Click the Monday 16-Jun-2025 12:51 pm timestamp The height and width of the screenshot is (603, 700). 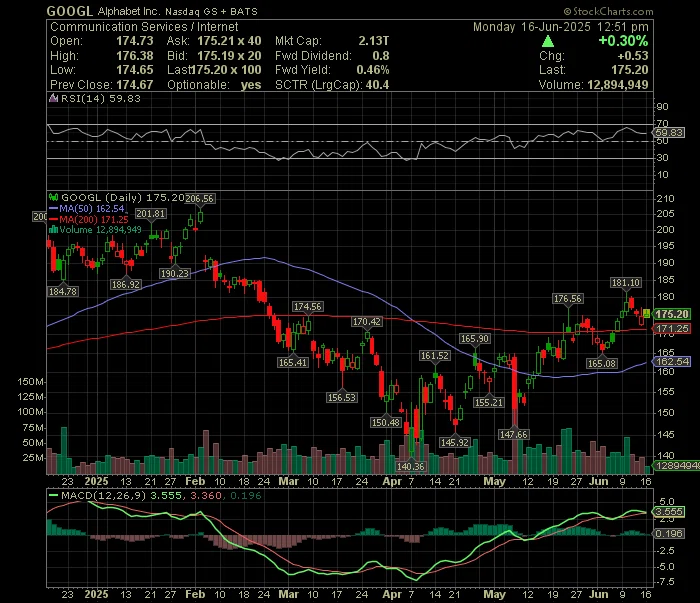click(561, 27)
